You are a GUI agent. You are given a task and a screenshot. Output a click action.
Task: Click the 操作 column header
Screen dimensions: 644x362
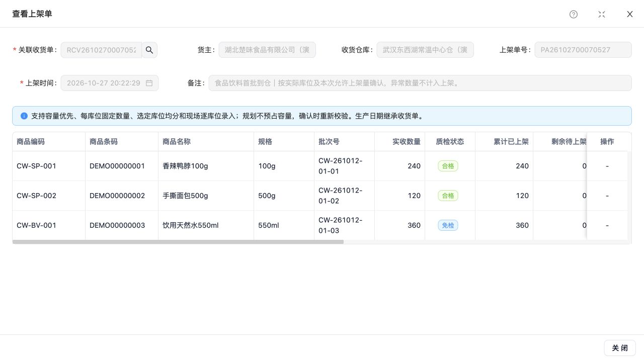pos(607,142)
